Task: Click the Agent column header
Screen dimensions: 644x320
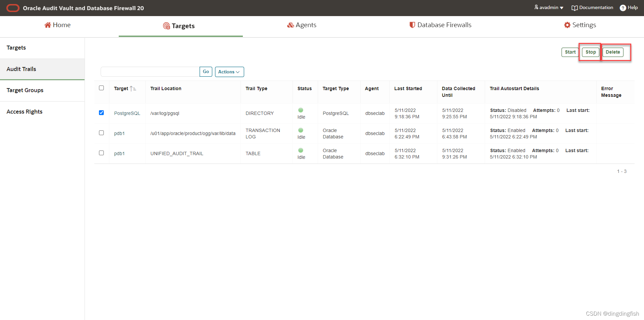Action: [x=372, y=88]
